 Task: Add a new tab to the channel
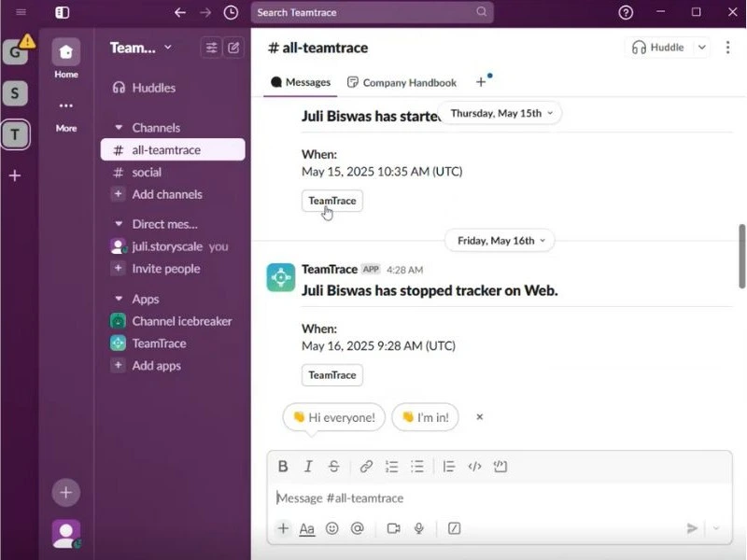(x=481, y=82)
